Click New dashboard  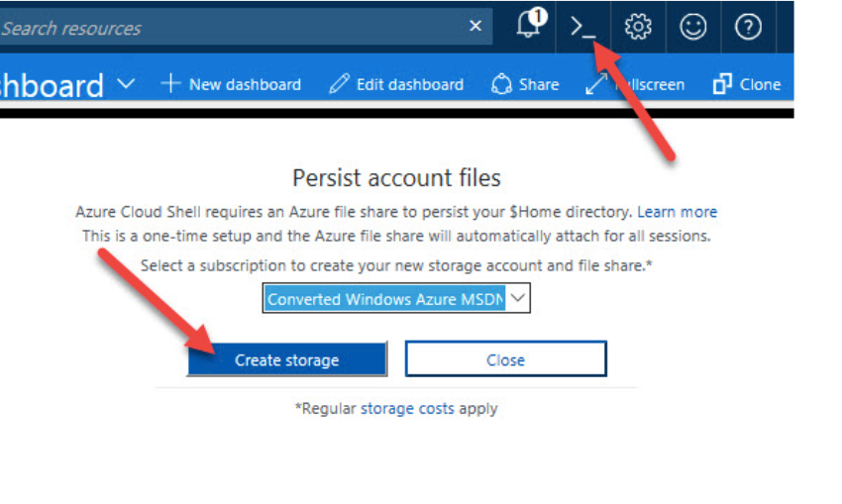[x=231, y=84]
